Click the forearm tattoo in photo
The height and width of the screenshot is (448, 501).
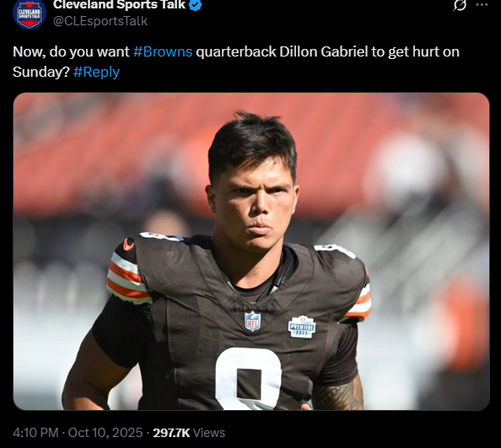338,394
